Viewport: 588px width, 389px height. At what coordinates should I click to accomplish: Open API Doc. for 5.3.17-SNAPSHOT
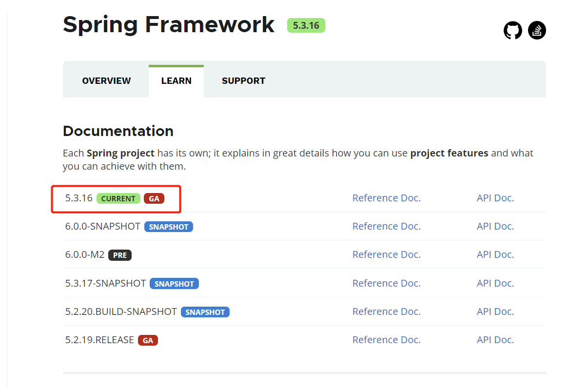pyautogui.click(x=495, y=283)
